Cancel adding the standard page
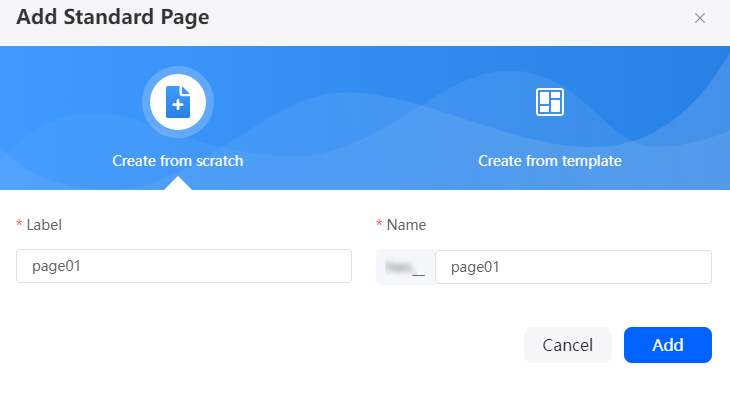The width and height of the screenshot is (730, 397). pos(568,345)
